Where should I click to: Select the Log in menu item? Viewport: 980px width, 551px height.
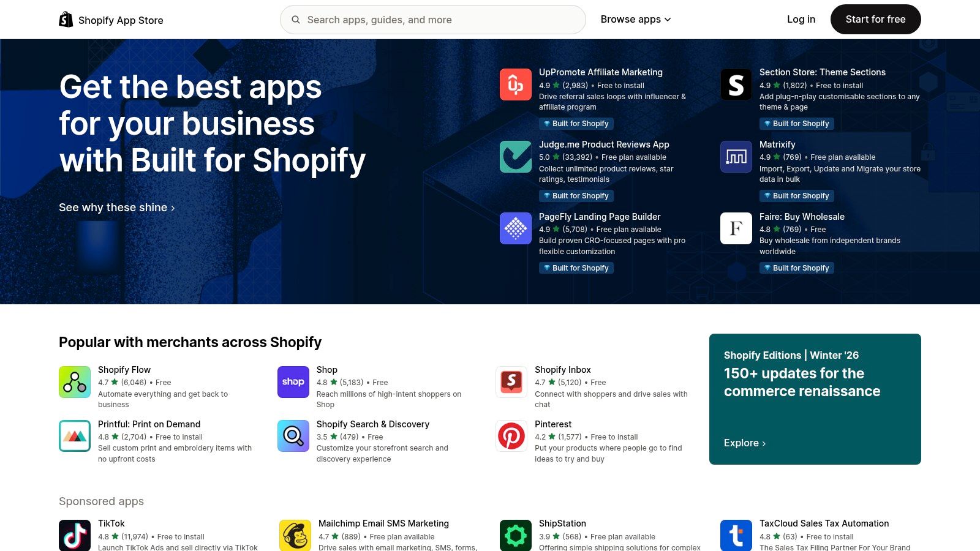tap(801, 19)
